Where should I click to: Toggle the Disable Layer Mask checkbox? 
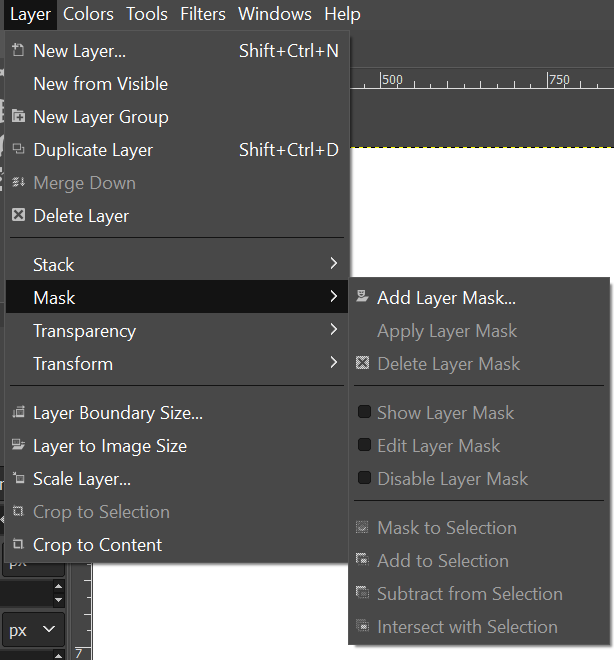364,478
